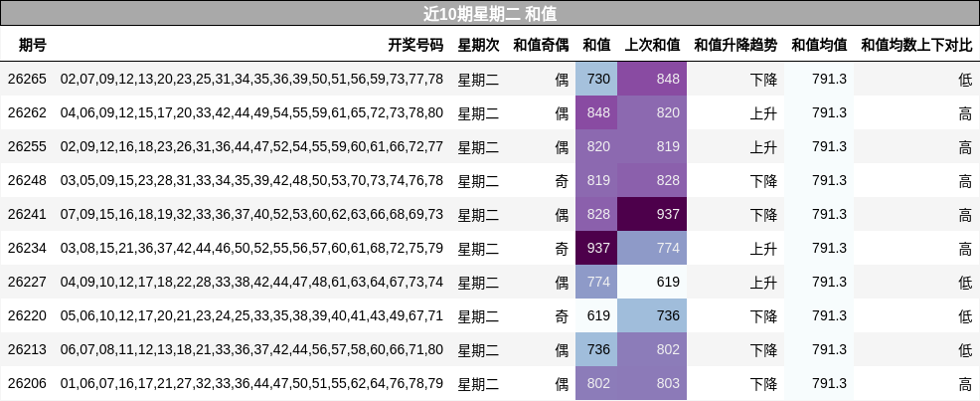The image size is (980, 401).
Task: Click the draw numbers for issue 26241
Action: 251,214
